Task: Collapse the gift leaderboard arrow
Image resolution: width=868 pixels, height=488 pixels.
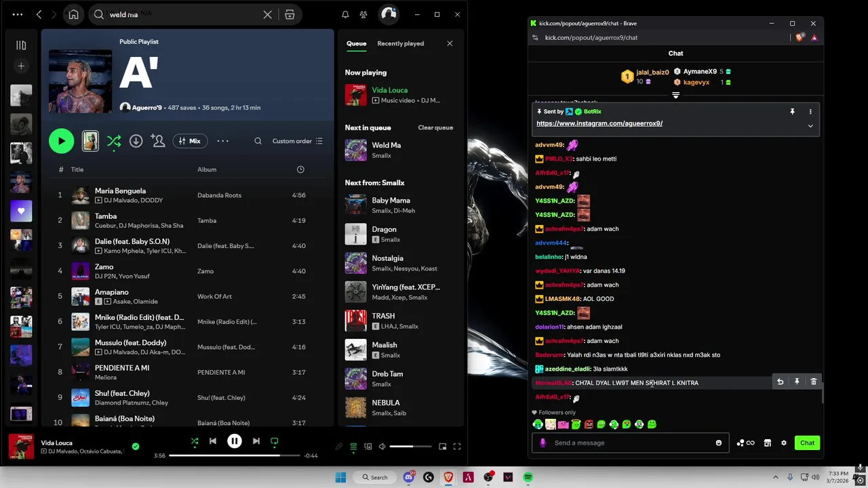Action: click(675, 96)
